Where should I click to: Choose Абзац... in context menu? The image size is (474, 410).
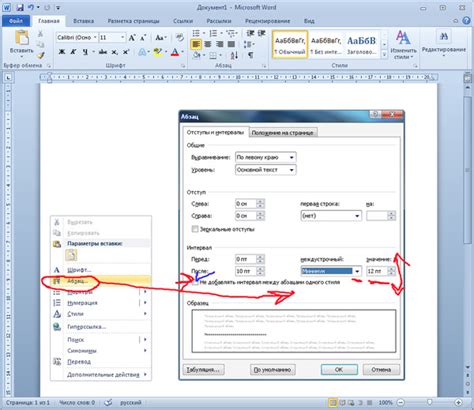click(101, 281)
